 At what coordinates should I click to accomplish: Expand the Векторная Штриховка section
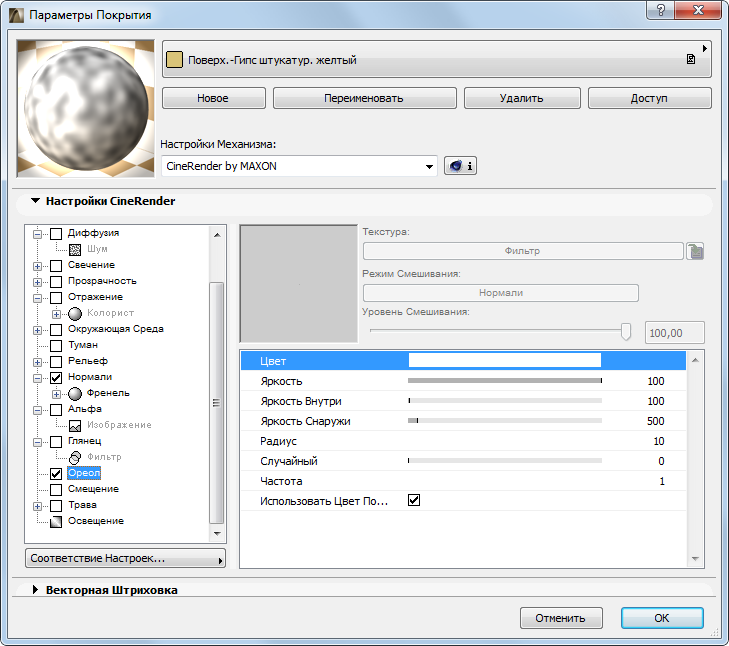point(35,590)
